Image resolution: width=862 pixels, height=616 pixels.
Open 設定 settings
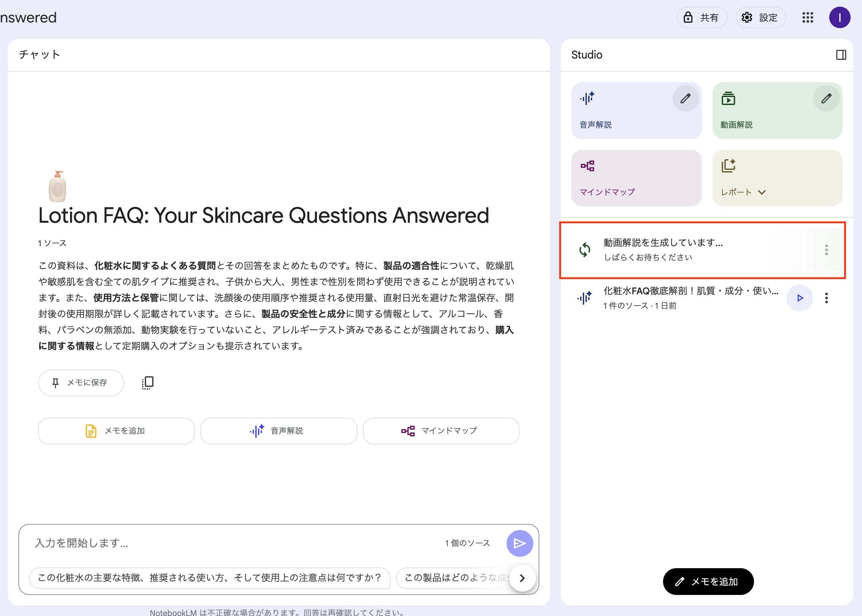tap(760, 17)
